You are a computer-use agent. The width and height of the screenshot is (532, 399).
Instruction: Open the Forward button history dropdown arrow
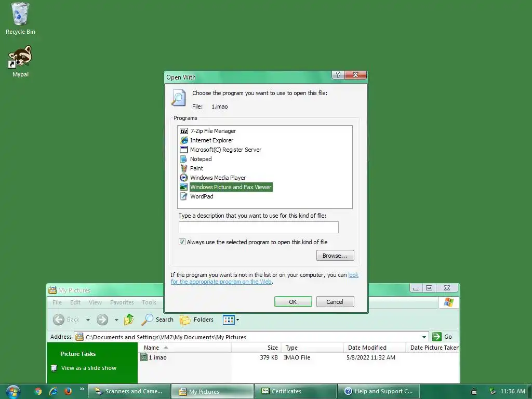pos(116,320)
